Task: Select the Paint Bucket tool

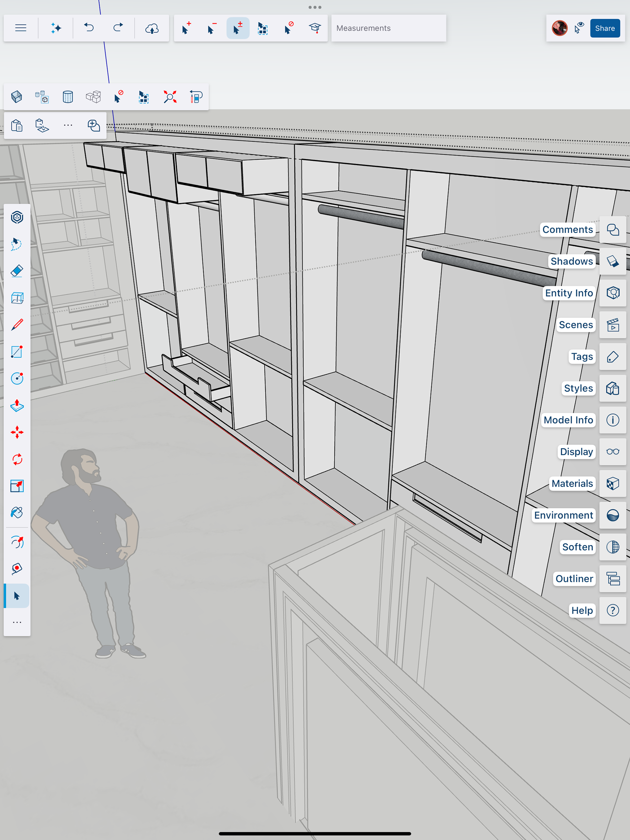Action: pos(17,513)
